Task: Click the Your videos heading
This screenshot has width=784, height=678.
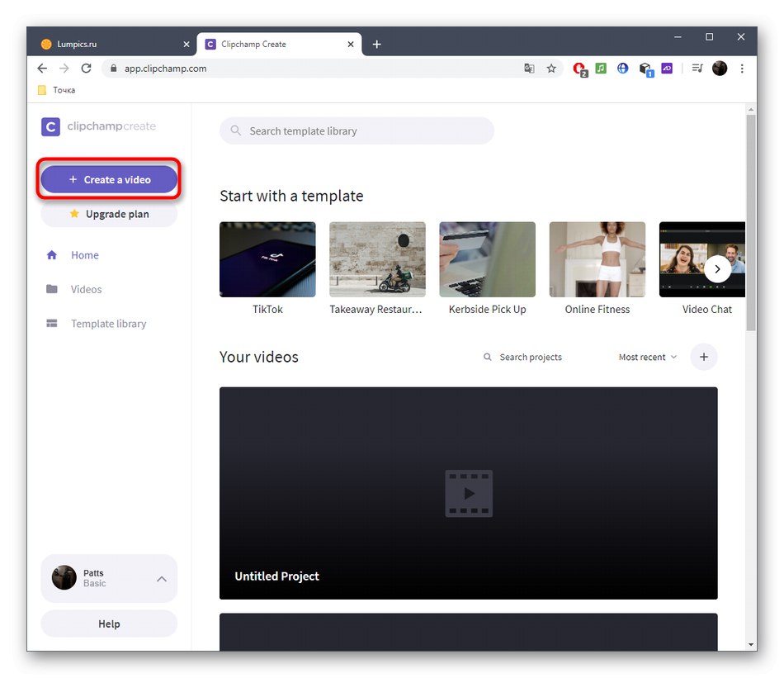Action: (x=259, y=358)
